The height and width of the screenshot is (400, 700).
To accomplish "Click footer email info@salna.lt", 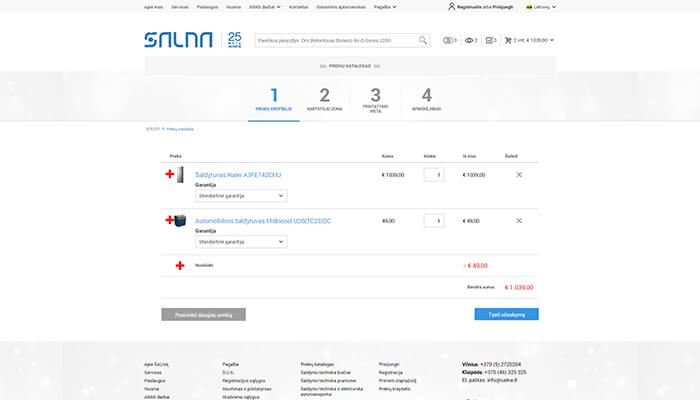I will click(x=502, y=380).
